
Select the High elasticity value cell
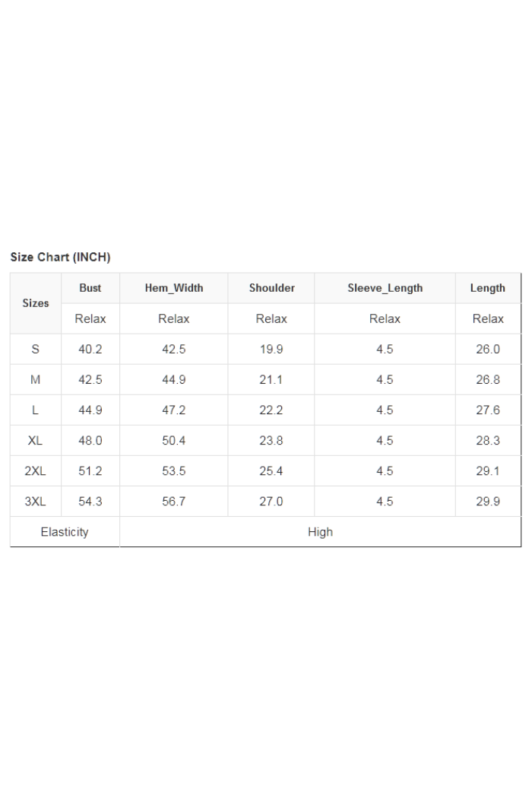tap(320, 532)
